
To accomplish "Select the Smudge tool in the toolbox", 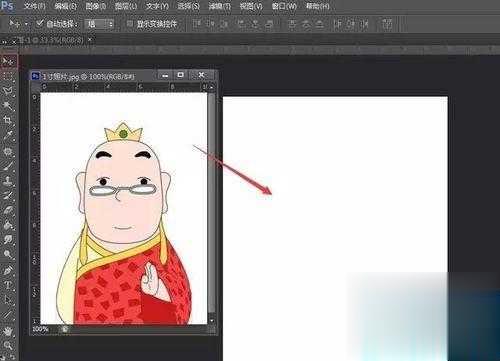I will [x=8, y=240].
